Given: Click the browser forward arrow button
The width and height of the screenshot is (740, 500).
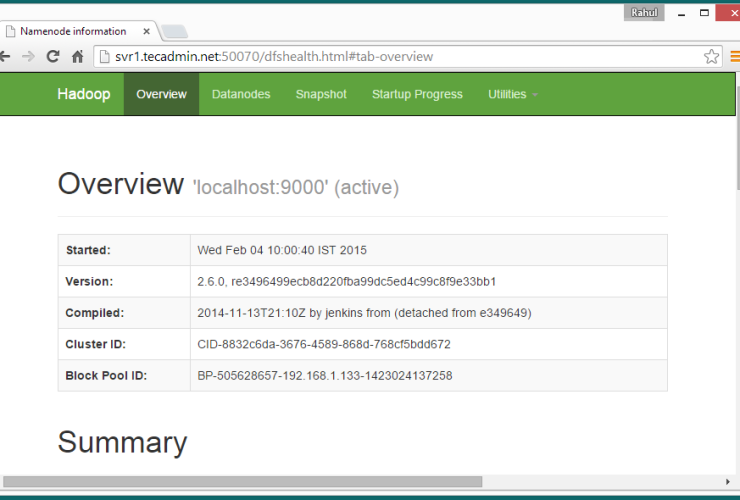Looking at the screenshot, I should (x=28, y=57).
